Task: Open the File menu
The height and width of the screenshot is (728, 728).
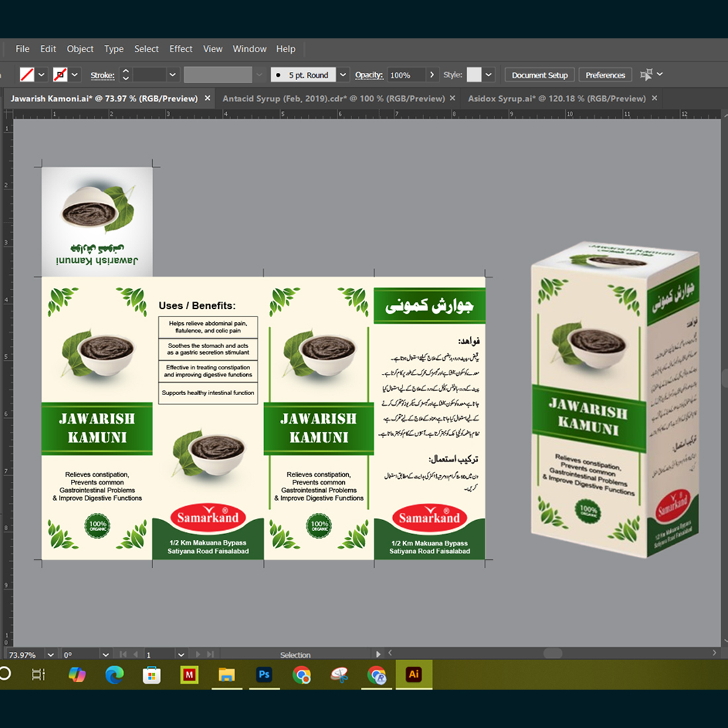Action: click(23, 49)
